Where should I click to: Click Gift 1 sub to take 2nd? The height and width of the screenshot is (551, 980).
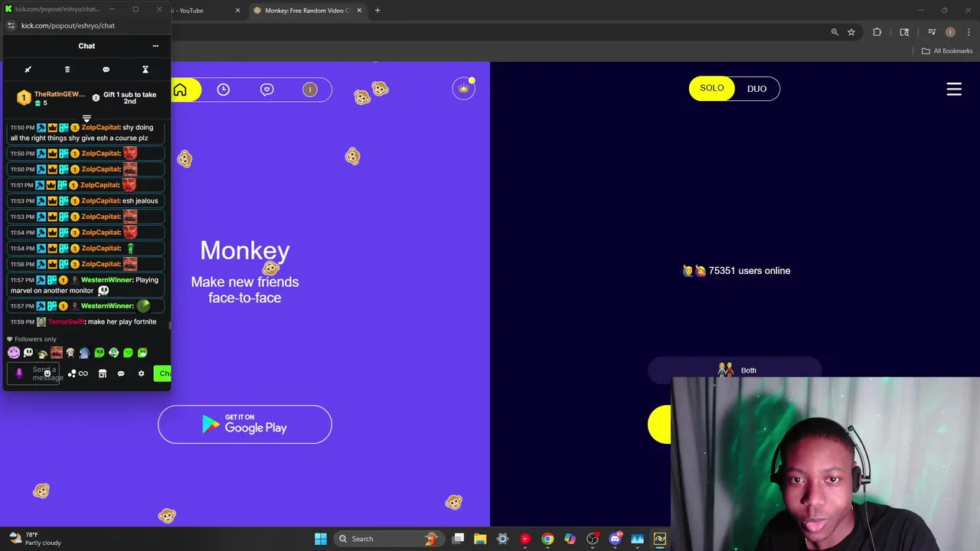[x=125, y=98]
